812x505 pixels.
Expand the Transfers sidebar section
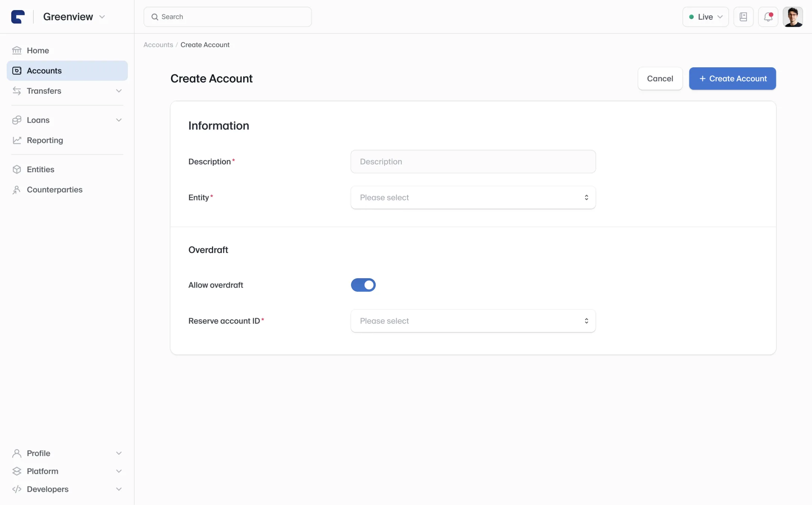[x=67, y=91]
